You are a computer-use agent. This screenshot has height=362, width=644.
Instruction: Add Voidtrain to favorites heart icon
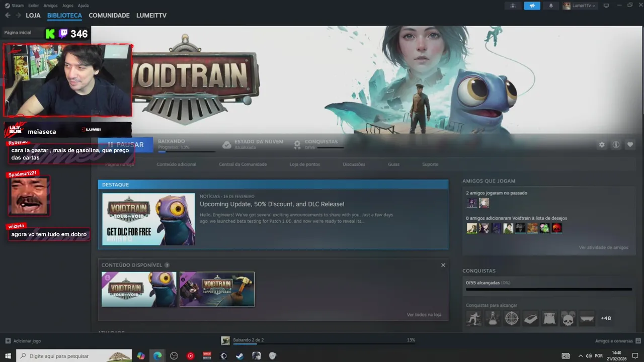(630, 145)
